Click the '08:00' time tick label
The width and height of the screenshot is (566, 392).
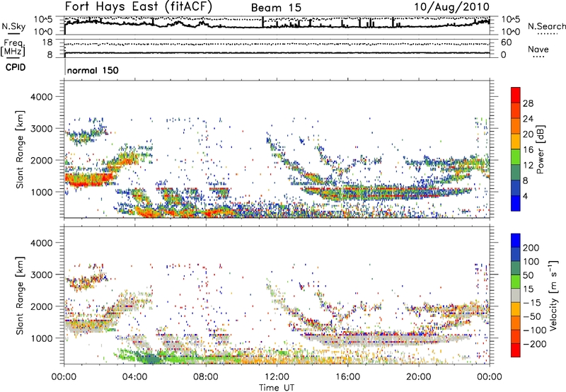[206, 377]
